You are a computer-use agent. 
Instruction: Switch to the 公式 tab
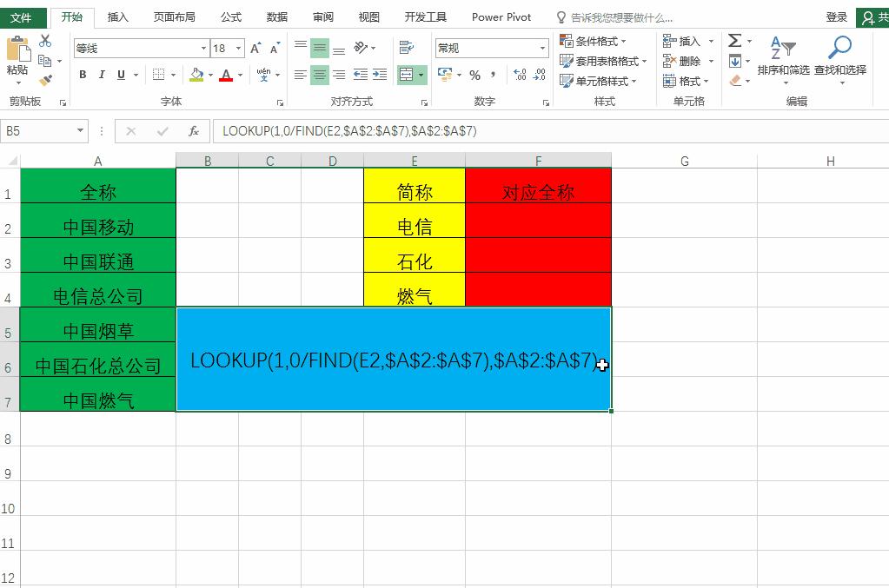click(x=231, y=17)
